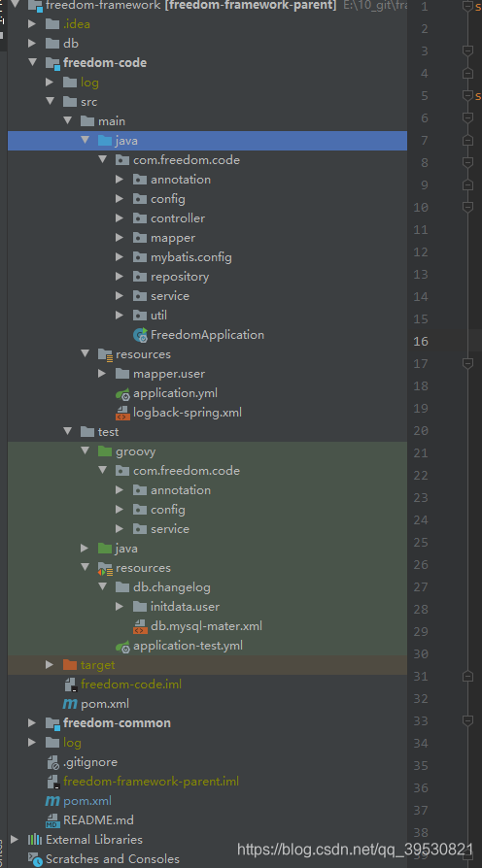The image size is (482, 868).
Task: Click line number 20 in the gutter
Action: (421, 431)
